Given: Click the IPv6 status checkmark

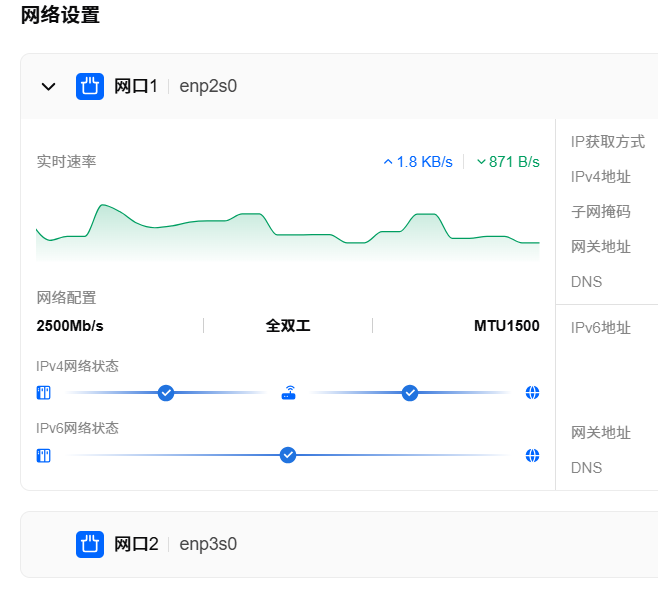Looking at the screenshot, I should 288,455.
